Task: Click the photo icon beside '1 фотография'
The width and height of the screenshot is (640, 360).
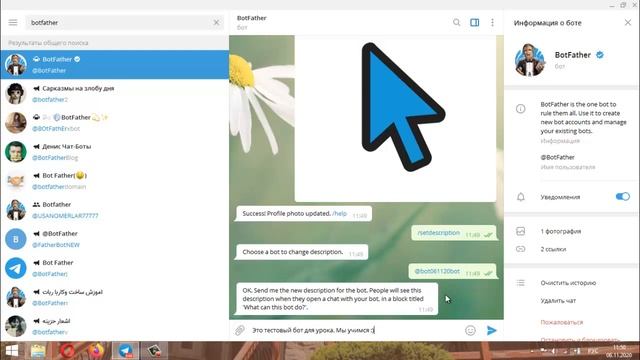Action: coord(520,231)
